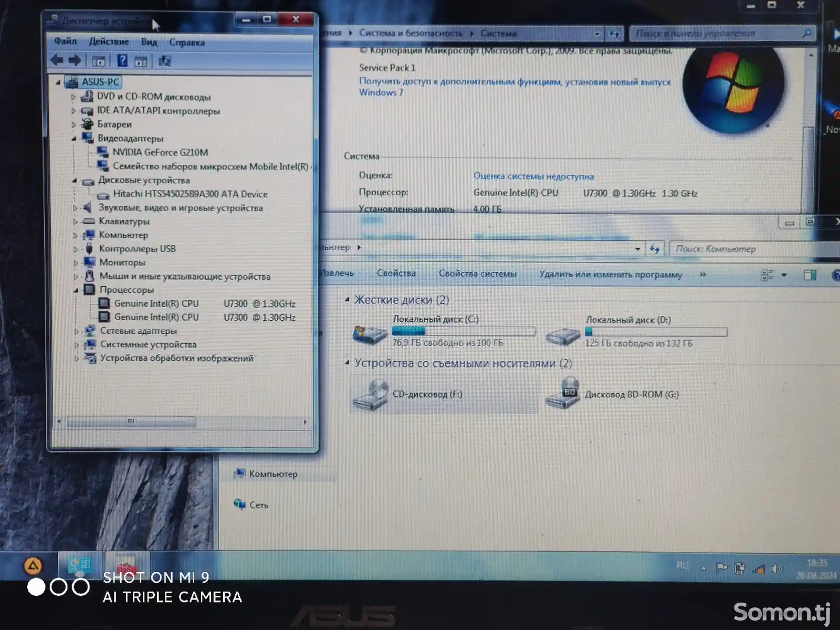Click the Explorer address bar refresh button
The image size is (840, 630).
[x=655, y=249]
